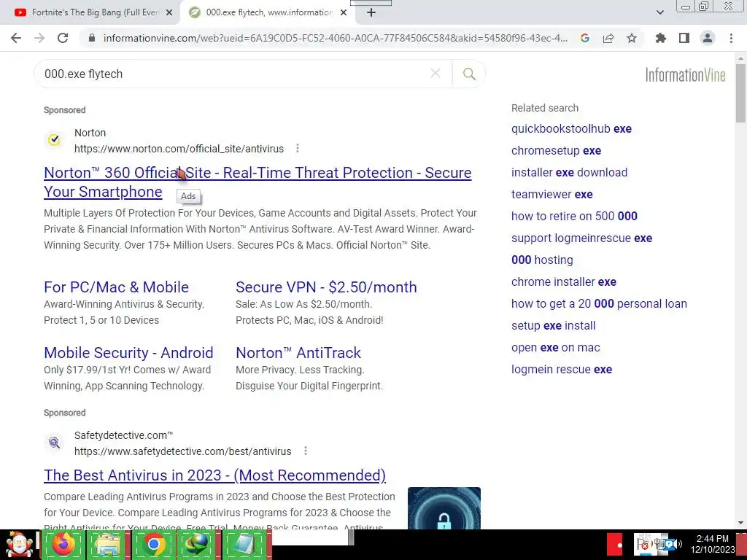Image resolution: width=747 pixels, height=560 pixels.
Task: Click the Norton checkmark favicon
Action: coord(54,140)
